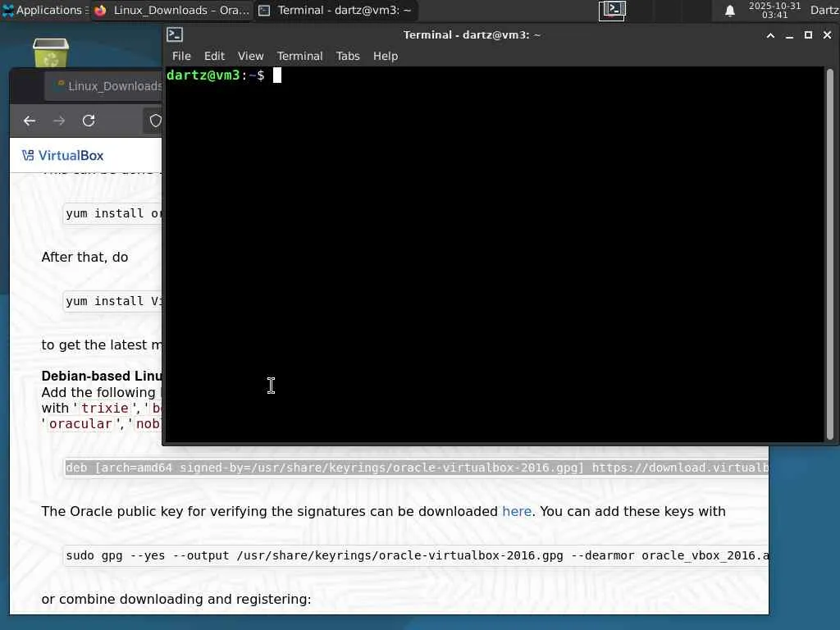This screenshot has height=630, width=840.
Task: Click the highlighted deb repository line
Action: tap(417, 468)
